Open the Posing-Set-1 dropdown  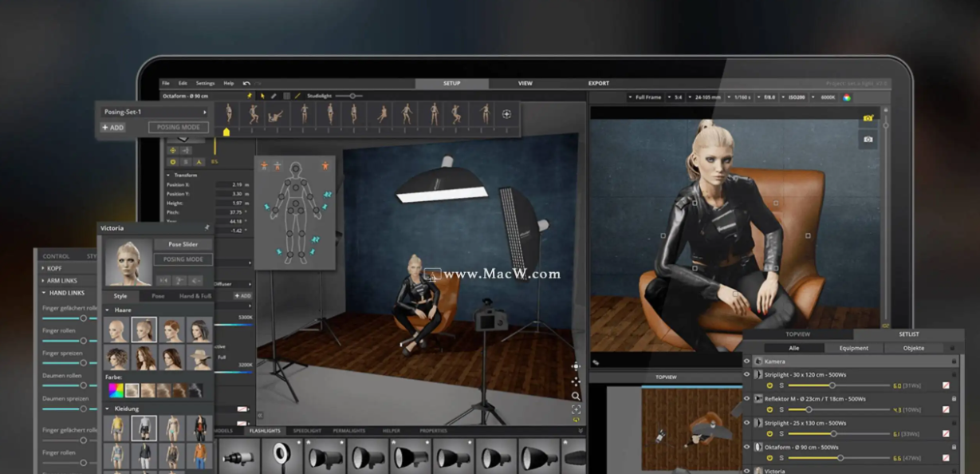(x=153, y=112)
